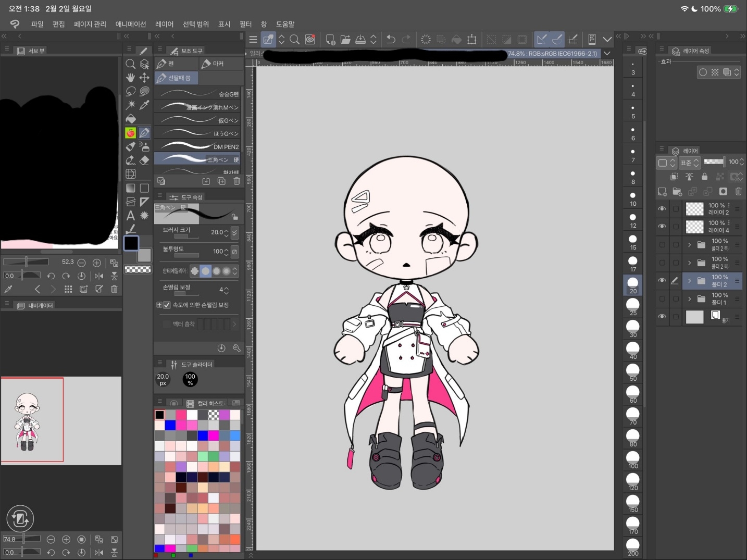Select the Eyedropper tool
Viewport: 747px width, 560px height.
click(144, 105)
